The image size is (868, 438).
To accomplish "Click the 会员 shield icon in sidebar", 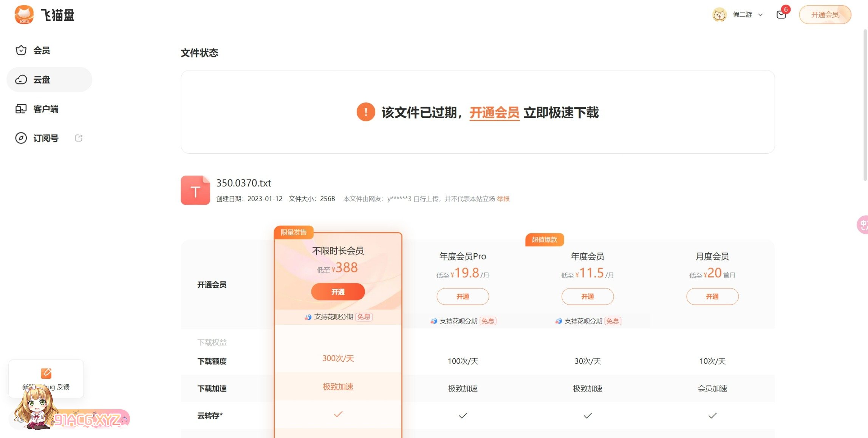I will (x=21, y=50).
